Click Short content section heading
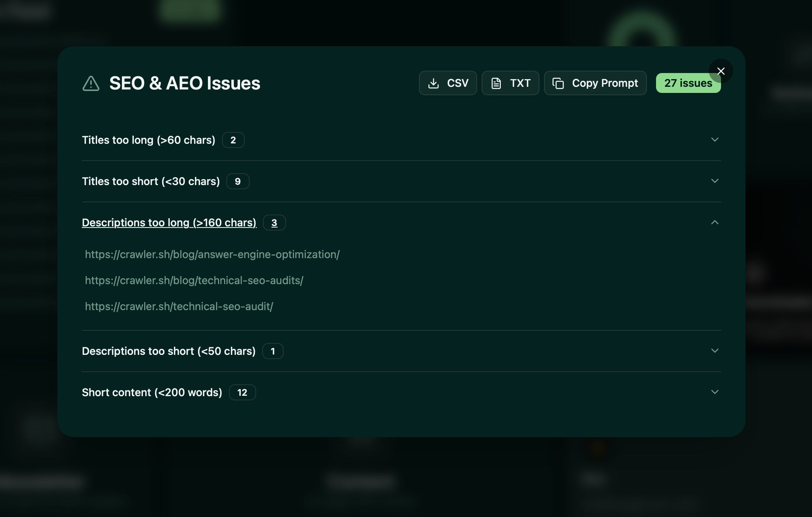The height and width of the screenshot is (517, 812). click(152, 392)
